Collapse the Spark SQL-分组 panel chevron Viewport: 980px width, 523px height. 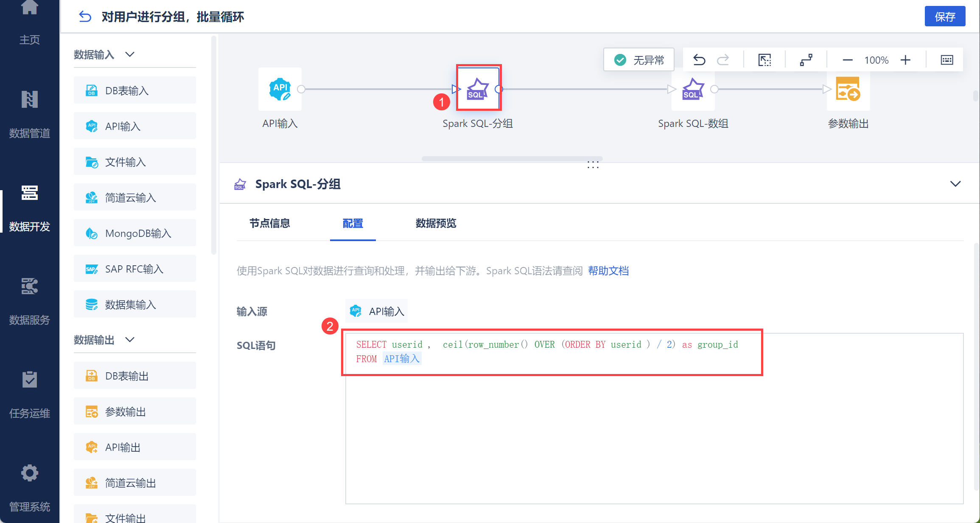pos(955,184)
